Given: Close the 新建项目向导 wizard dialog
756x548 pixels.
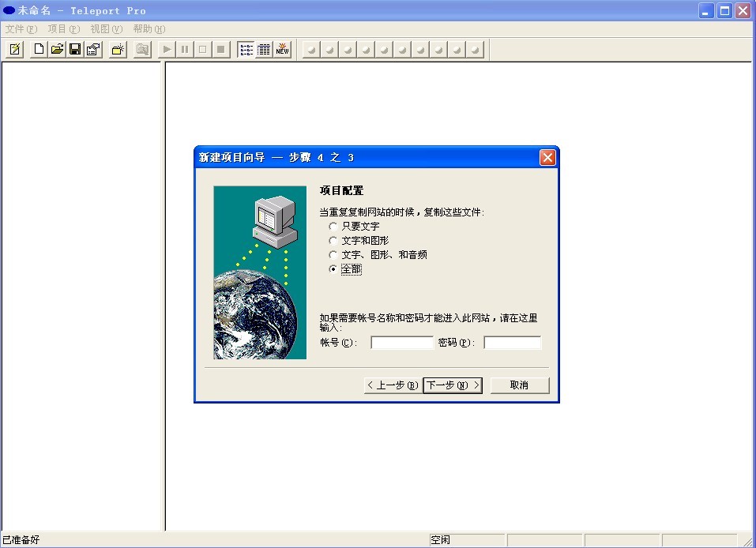Looking at the screenshot, I should (547, 158).
